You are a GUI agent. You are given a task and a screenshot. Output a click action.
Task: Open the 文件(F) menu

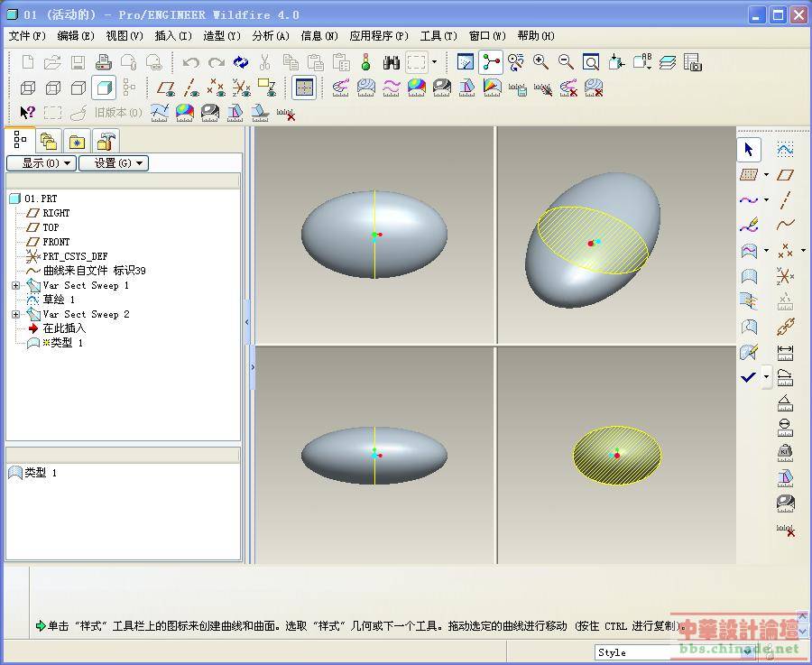click(x=27, y=36)
